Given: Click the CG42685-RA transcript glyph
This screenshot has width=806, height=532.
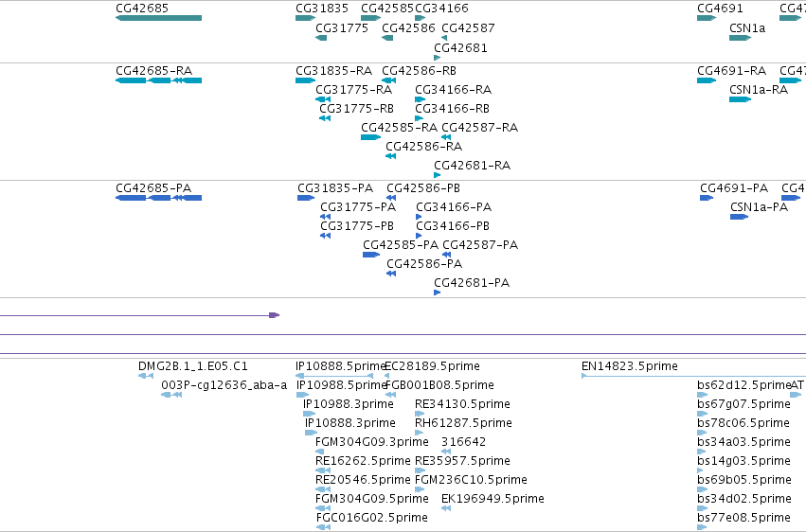Looking at the screenshot, I should [159, 80].
